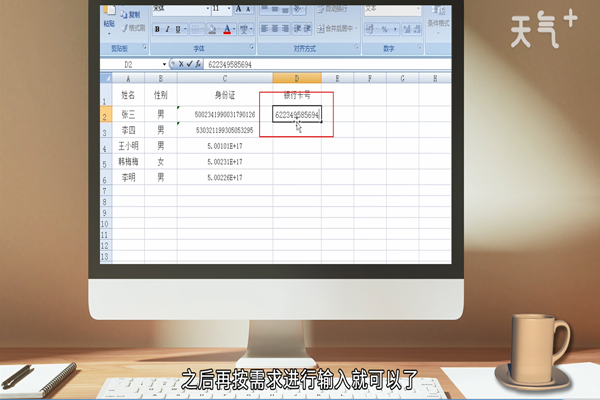This screenshot has width=600, height=400.
Task: Open the Underline style arrow
Action: 185,29
